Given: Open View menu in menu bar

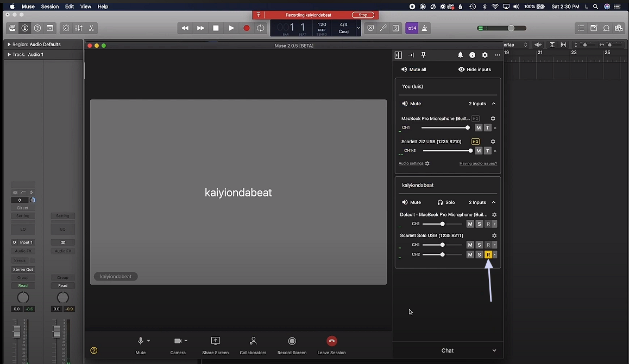Looking at the screenshot, I should [x=85, y=7].
